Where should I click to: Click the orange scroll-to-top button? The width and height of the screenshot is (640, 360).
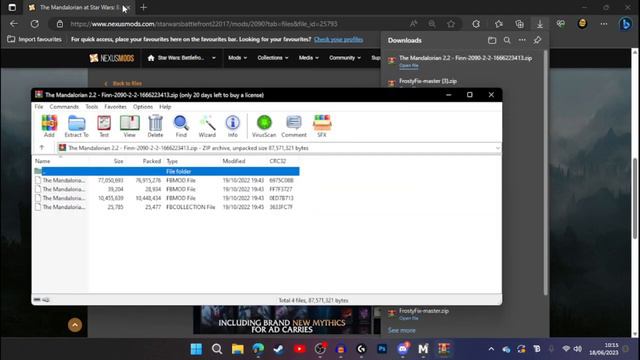[75, 325]
